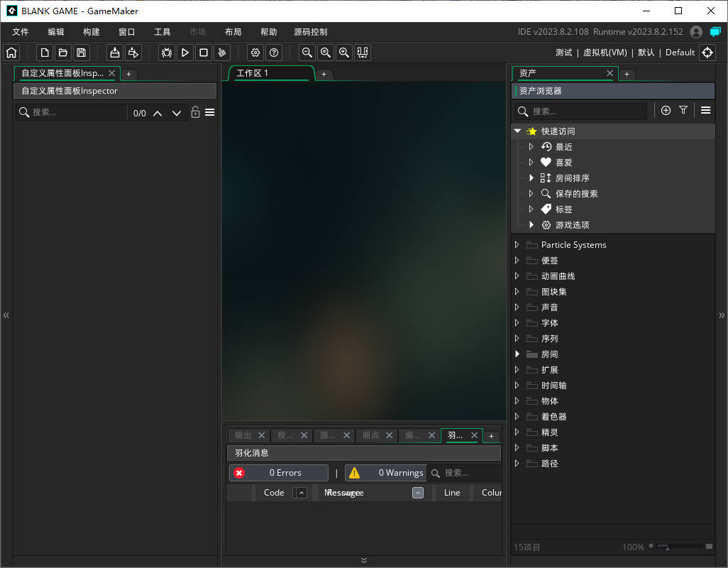Click the add asset plus icon

666,110
